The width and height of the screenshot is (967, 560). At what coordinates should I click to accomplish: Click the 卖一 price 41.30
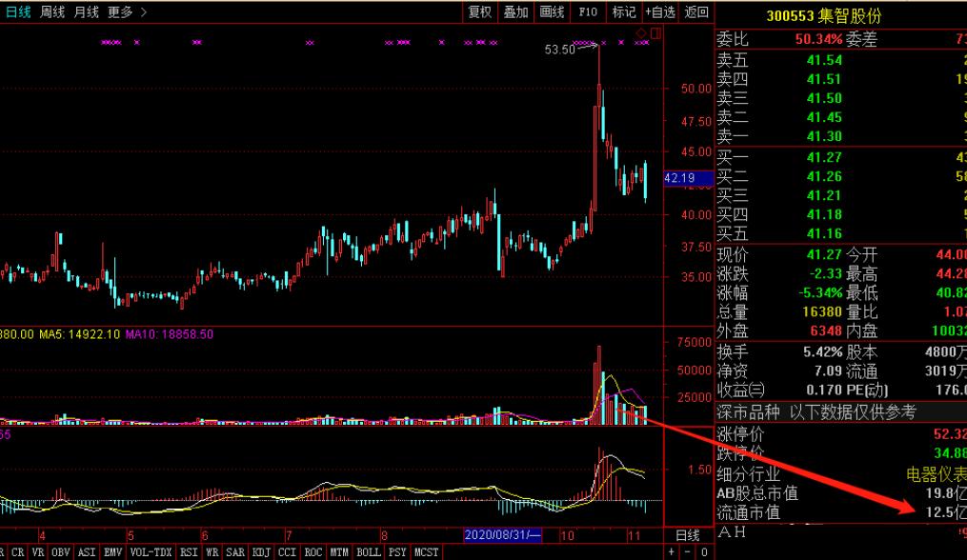coord(824,136)
